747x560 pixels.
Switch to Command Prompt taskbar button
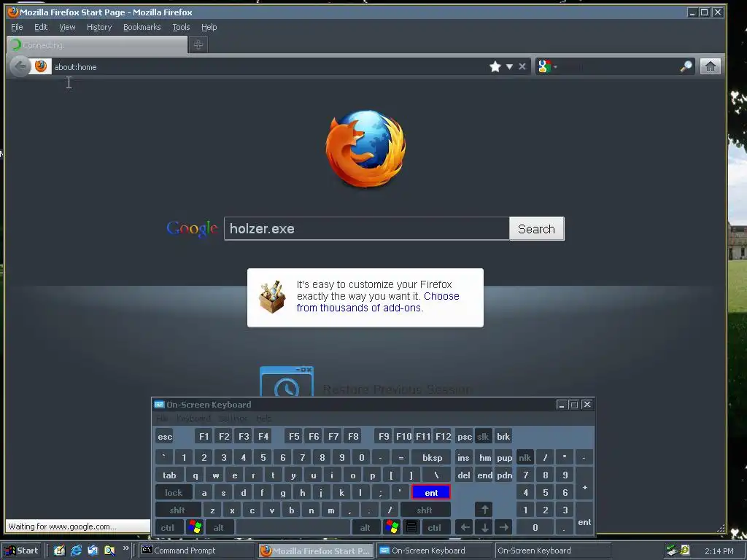(x=196, y=551)
